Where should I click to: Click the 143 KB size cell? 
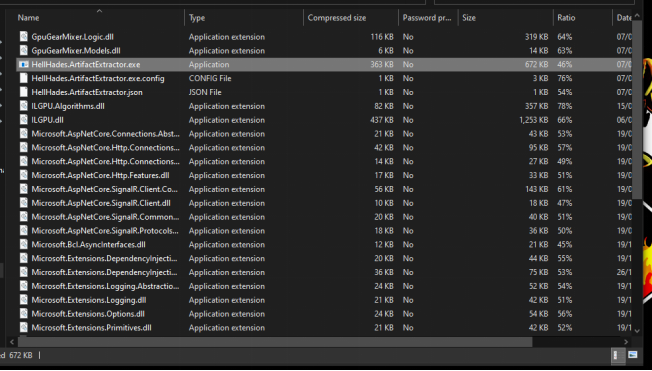point(536,189)
